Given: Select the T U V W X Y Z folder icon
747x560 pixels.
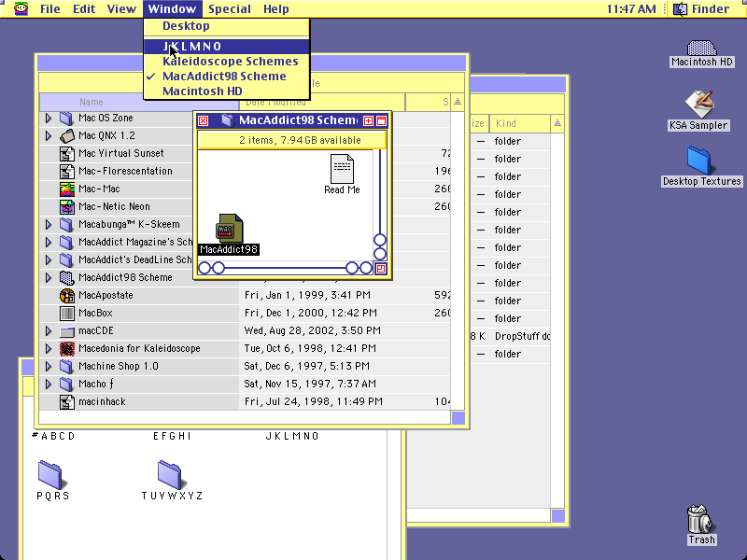Looking at the screenshot, I should tap(170, 474).
